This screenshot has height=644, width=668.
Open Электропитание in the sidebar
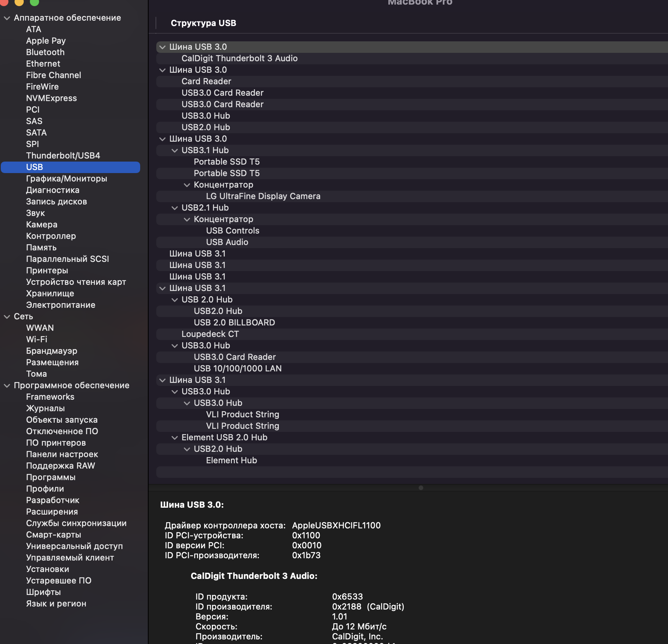coord(61,305)
